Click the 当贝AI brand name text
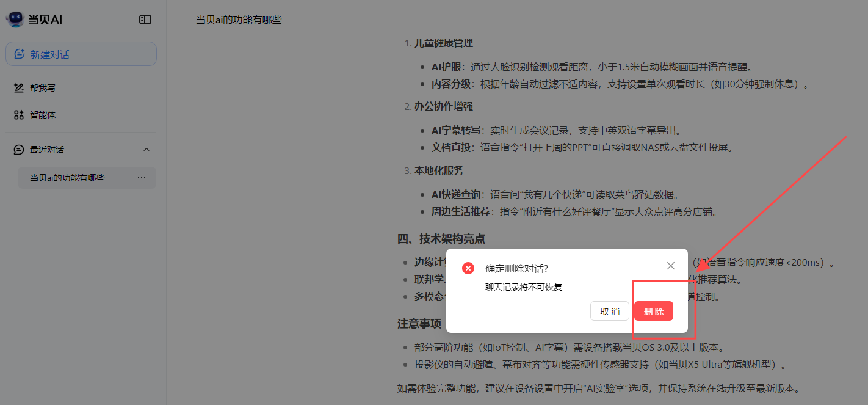Viewport: 868px width, 405px height. [x=45, y=20]
